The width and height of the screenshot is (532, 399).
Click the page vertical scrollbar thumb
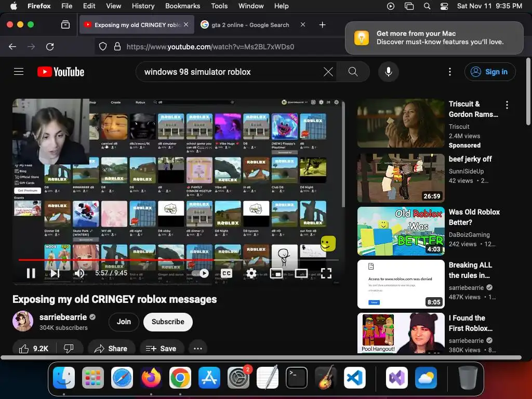pyautogui.click(x=528, y=91)
